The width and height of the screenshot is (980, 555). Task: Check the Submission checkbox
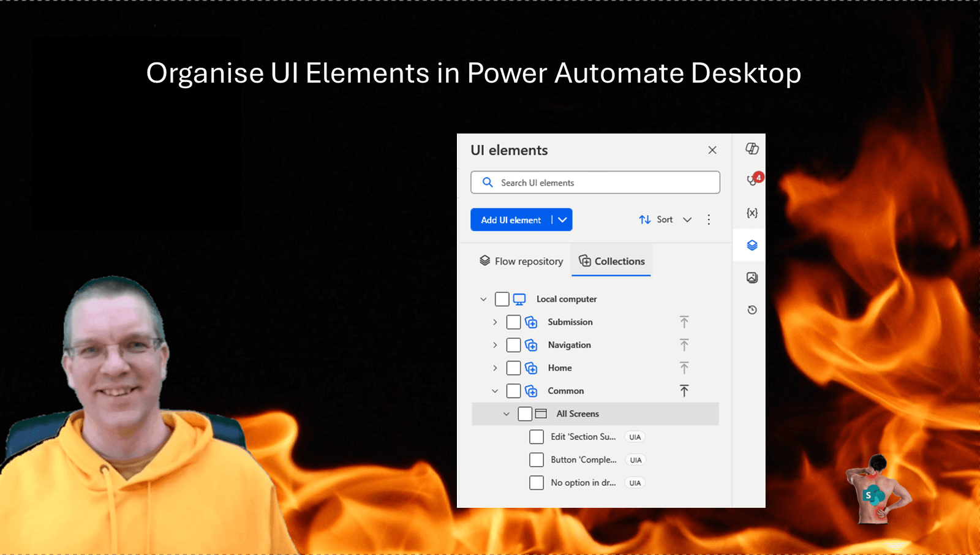point(514,322)
